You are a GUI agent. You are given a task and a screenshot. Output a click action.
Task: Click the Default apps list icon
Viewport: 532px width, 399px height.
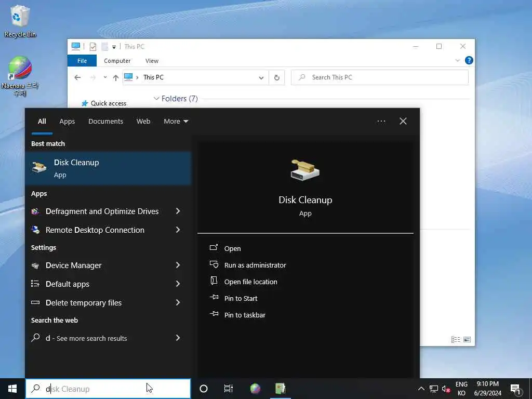(35, 284)
